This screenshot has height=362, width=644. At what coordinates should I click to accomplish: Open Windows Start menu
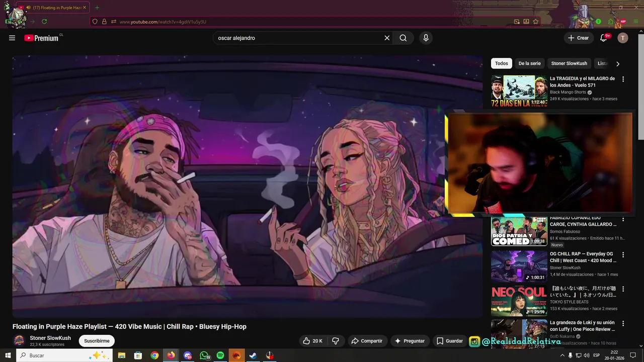click(8, 355)
